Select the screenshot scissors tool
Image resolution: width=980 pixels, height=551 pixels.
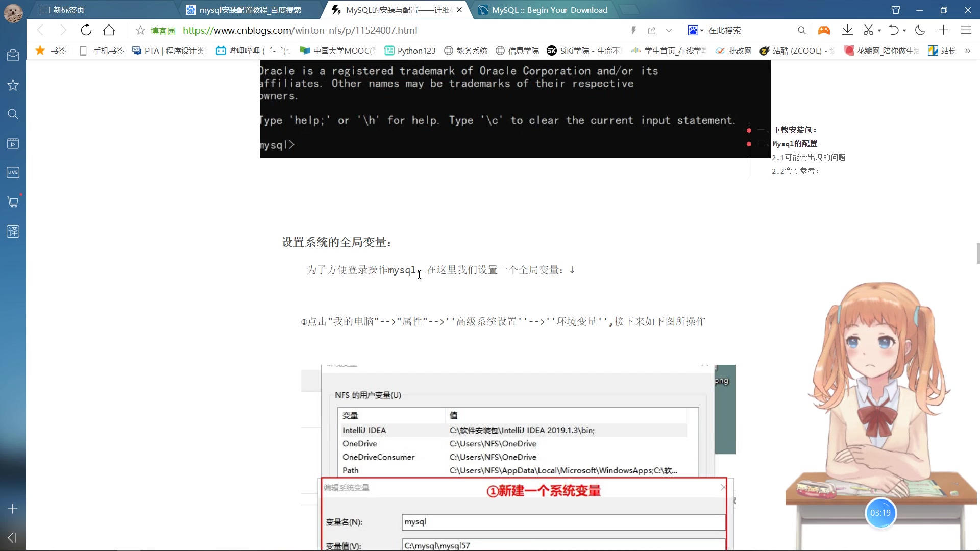869,30
